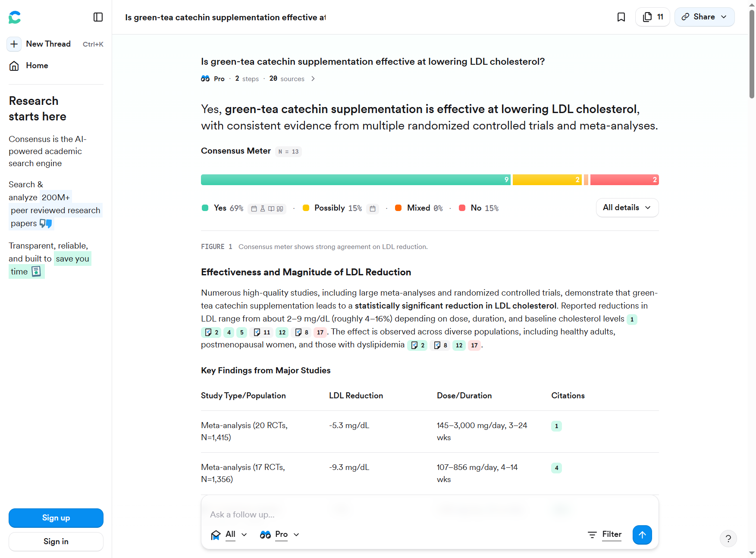Screen dimensions: 756x558
Task: Click the quotation marks icon near Yes
Action: coord(279,208)
